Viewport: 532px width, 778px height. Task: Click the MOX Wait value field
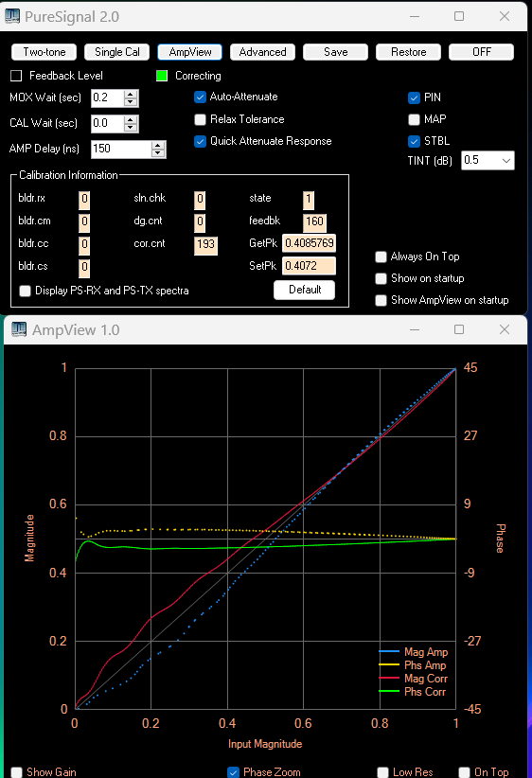108,97
